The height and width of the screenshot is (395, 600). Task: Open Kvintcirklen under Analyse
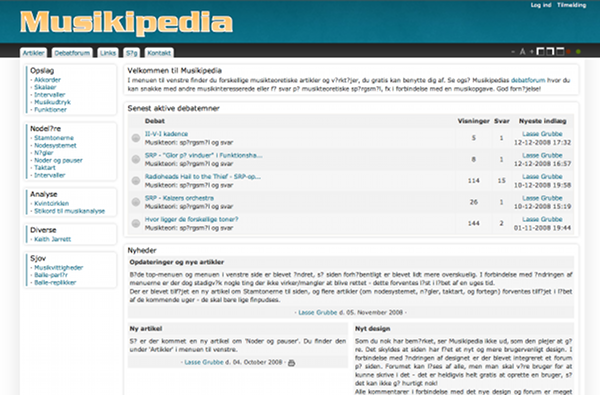52,204
